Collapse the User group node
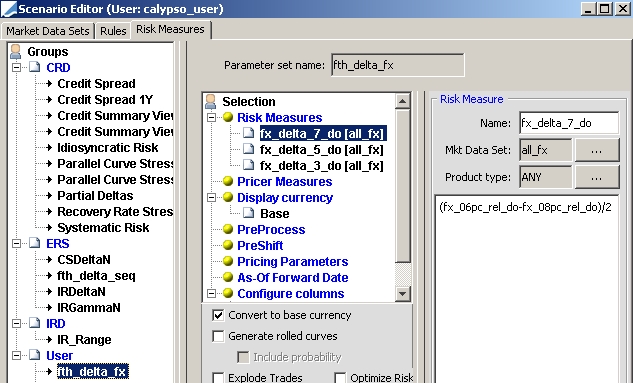Image resolution: width=633 pixels, height=383 pixels. (17, 355)
